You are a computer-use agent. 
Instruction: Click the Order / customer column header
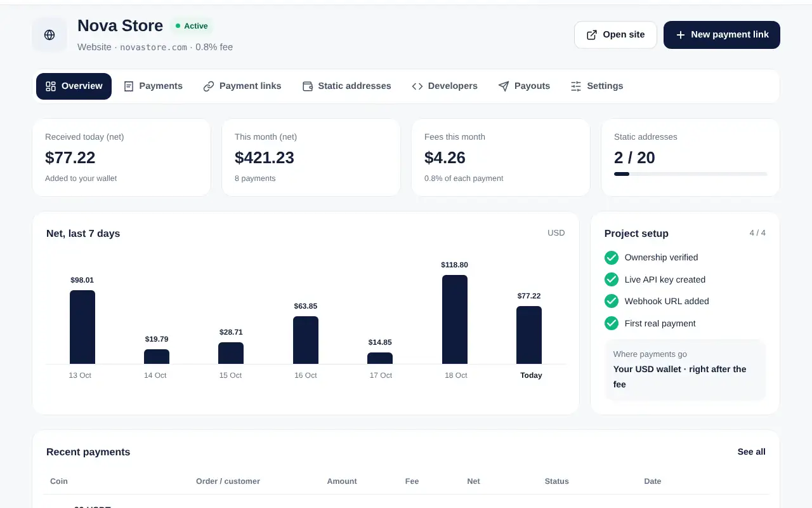tap(228, 481)
